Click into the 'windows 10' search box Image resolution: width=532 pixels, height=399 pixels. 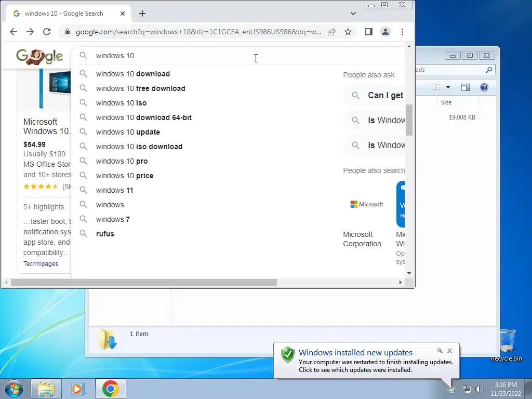pyautogui.click(x=237, y=56)
